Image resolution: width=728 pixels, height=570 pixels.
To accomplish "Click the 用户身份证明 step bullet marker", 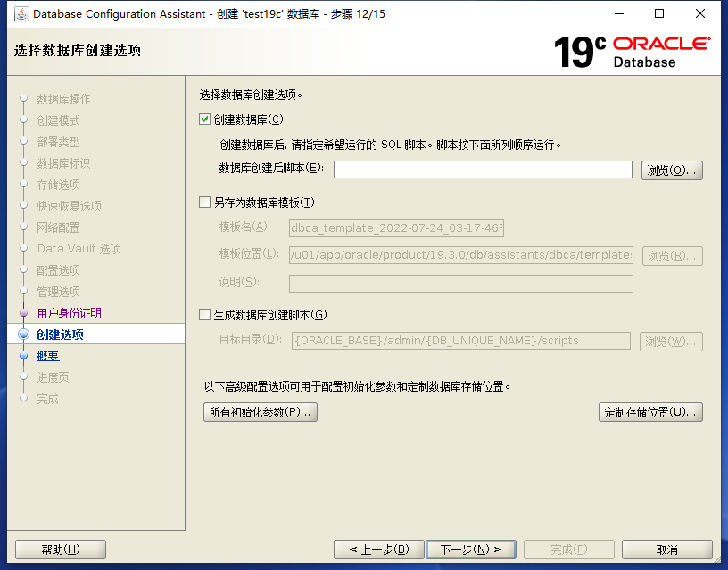I will 24,313.
